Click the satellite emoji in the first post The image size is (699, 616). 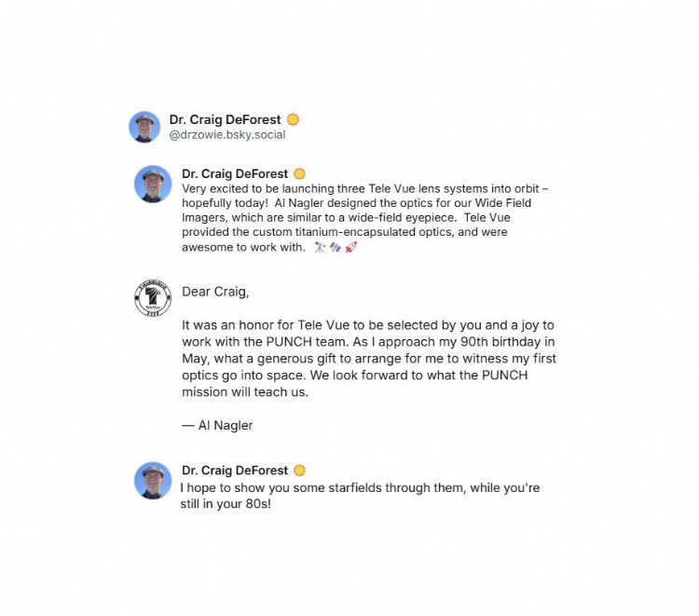click(336, 247)
